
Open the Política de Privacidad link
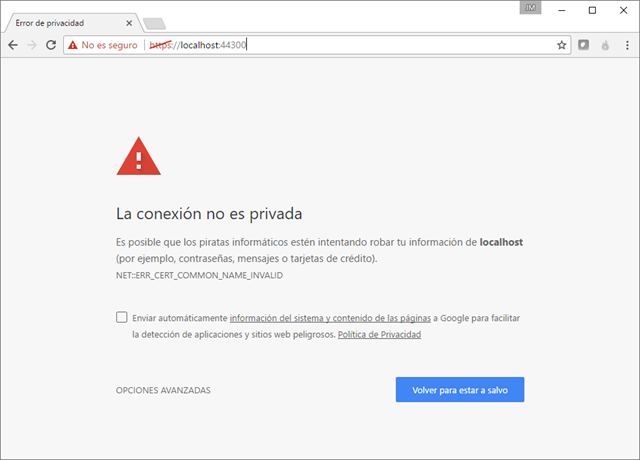[x=379, y=335]
